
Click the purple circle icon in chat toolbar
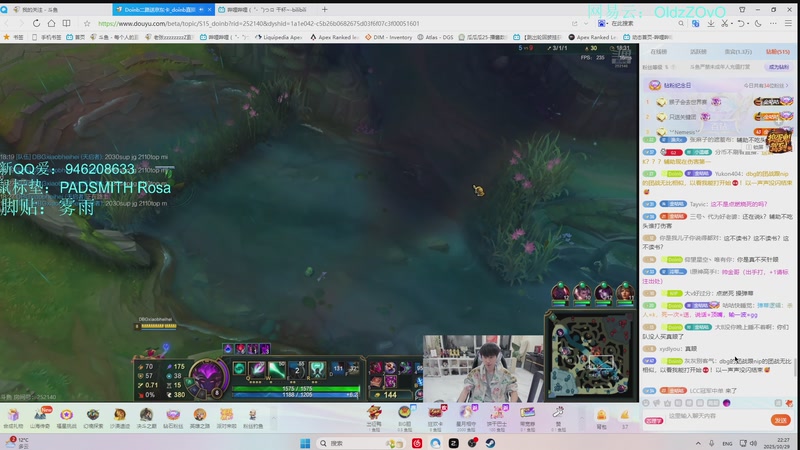(x=727, y=403)
